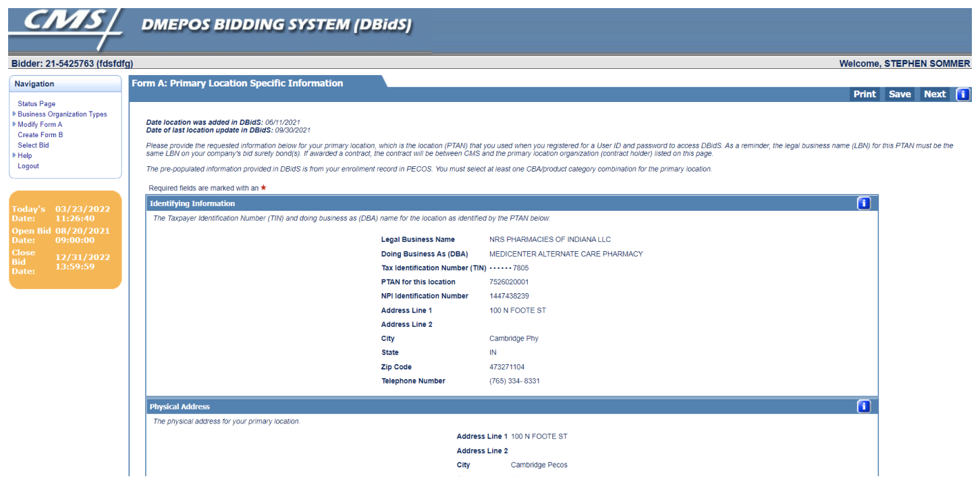Image resolution: width=980 pixels, height=485 pixels.
Task: Click the Print button
Action: (x=865, y=95)
